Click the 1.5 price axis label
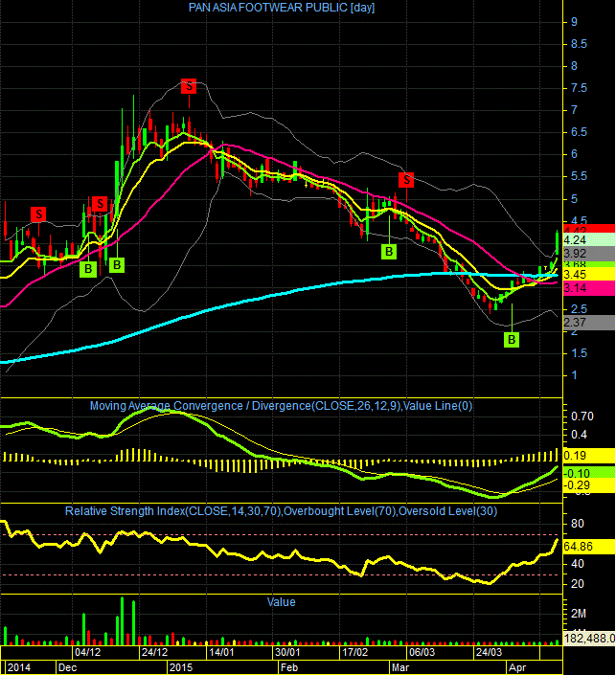 point(579,353)
